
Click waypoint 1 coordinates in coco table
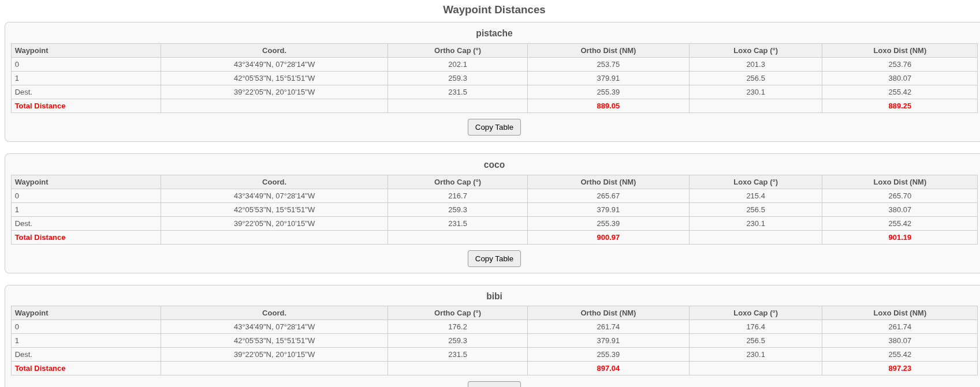(274, 210)
